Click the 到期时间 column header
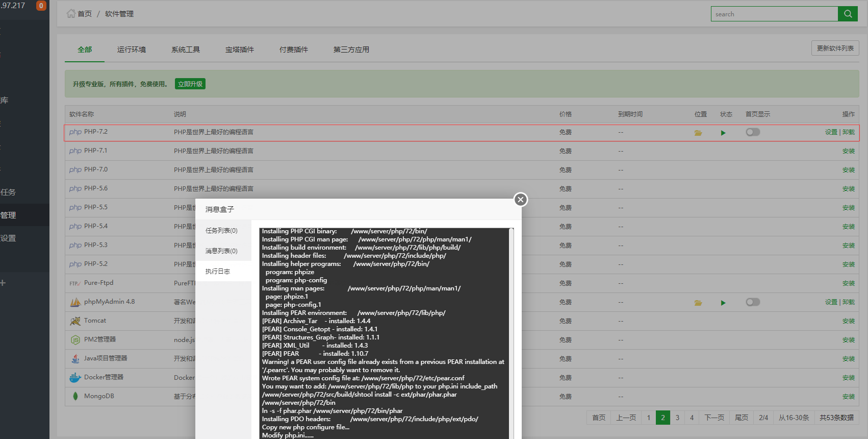 point(630,114)
